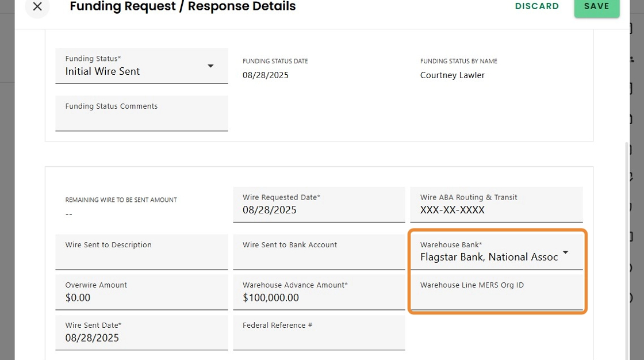Click the Funding Status Date value
644x360 pixels.
tap(266, 75)
